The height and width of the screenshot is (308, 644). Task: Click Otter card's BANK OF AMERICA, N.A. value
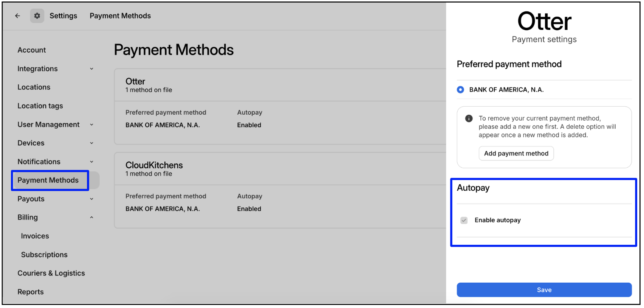click(163, 125)
